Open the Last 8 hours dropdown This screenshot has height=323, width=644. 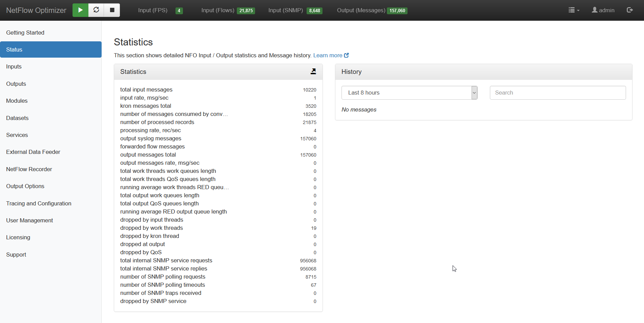tap(409, 93)
